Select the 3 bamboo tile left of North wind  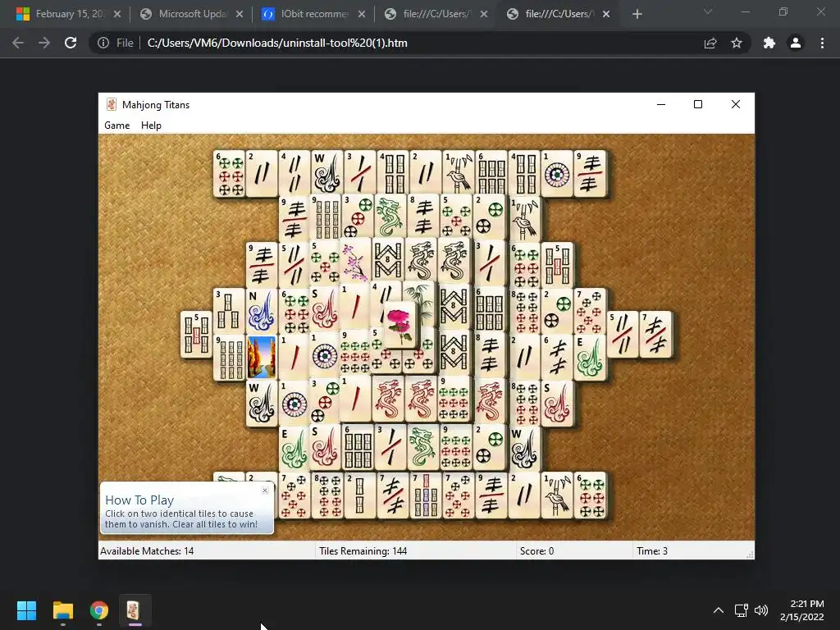[x=230, y=311]
